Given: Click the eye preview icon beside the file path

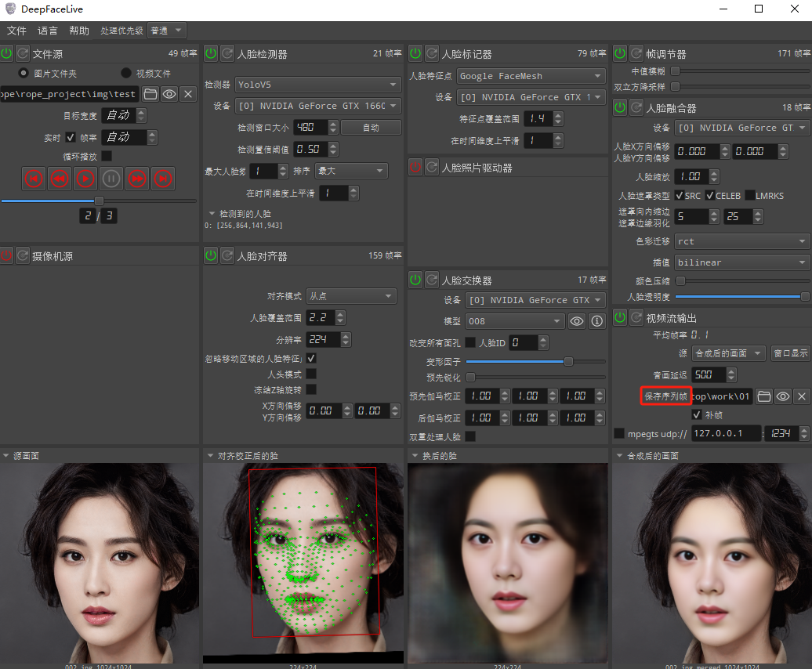Looking at the screenshot, I should pos(170,93).
